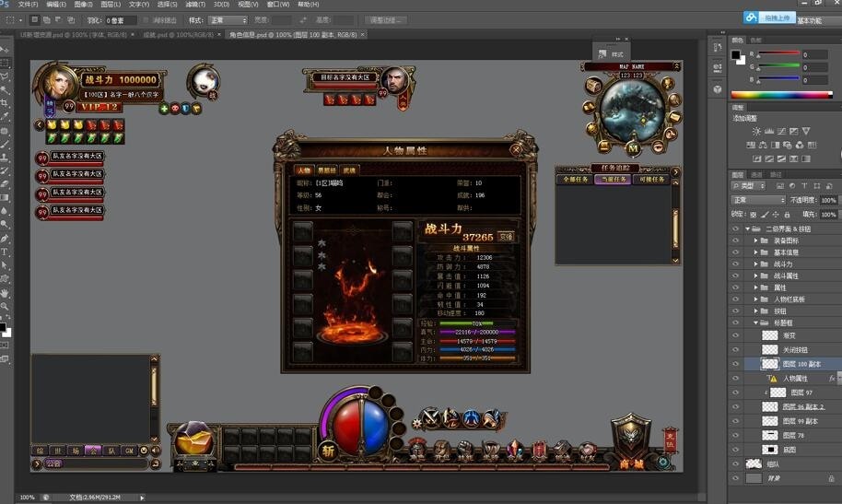Image resolution: width=842 pixels, height=504 pixels.
Task: Click the lock all padlock icon
Action: [x=787, y=215]
